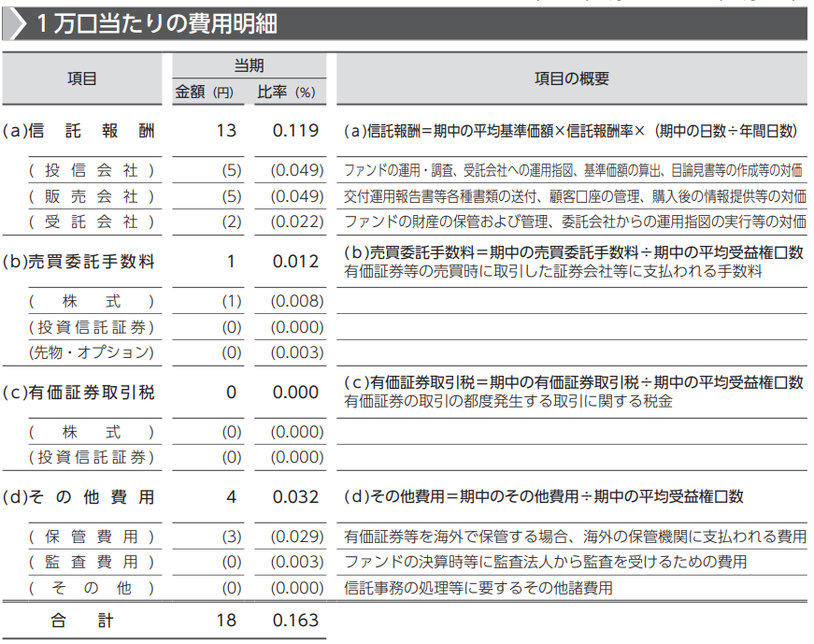The image size is (814, 644).
Task: Select the (保管費用) row label
Action: click(92, 537)
